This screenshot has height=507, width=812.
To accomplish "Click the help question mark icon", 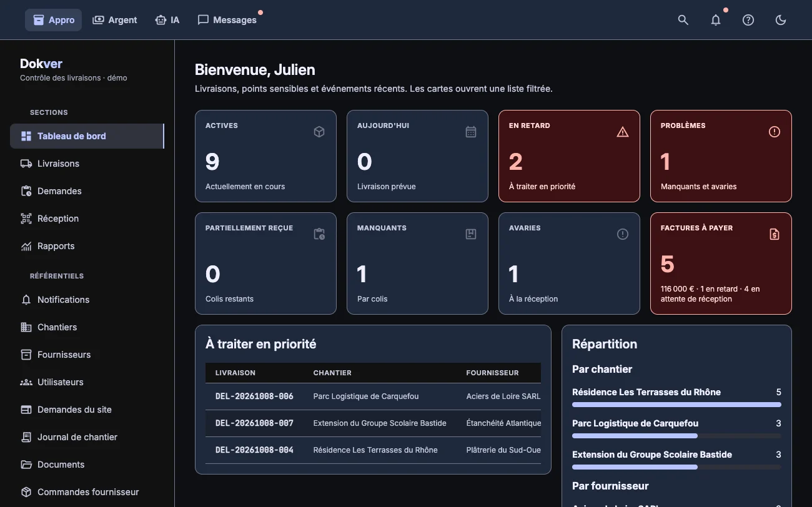I will (748, 20).
